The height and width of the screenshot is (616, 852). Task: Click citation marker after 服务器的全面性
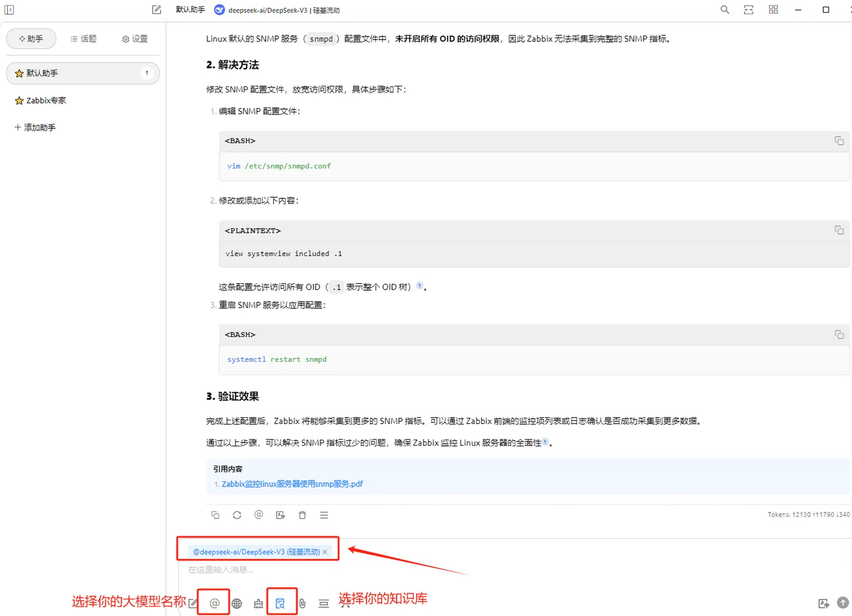click(x=545, y=442)
